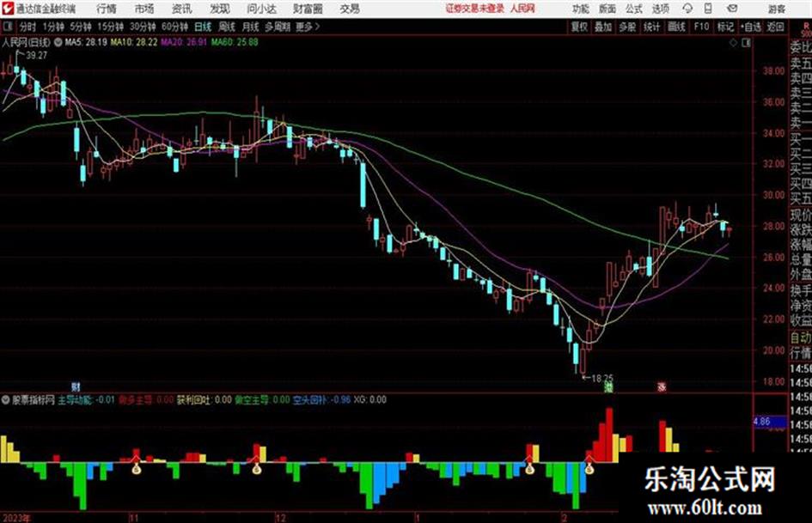Screen dimensions: 812x523
Task: Open the 功能 menu
Action: [581, 9]
